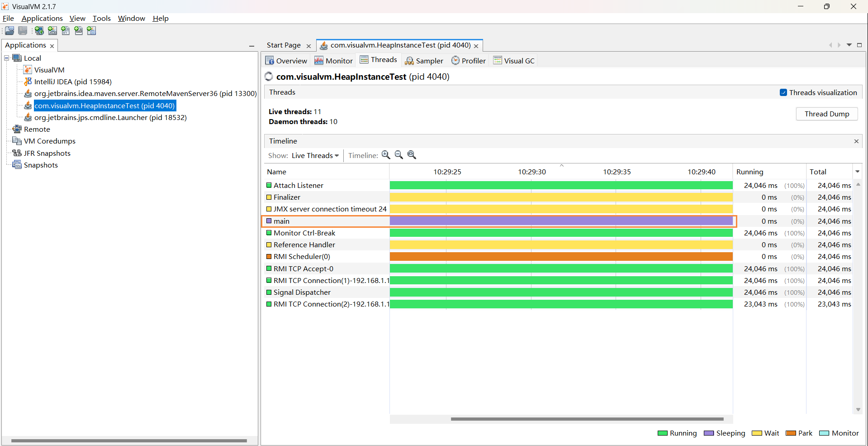Click the Add Remote Host toolbar icon
The height and width of the screenshot is (446, 868).
click(39, 31)
